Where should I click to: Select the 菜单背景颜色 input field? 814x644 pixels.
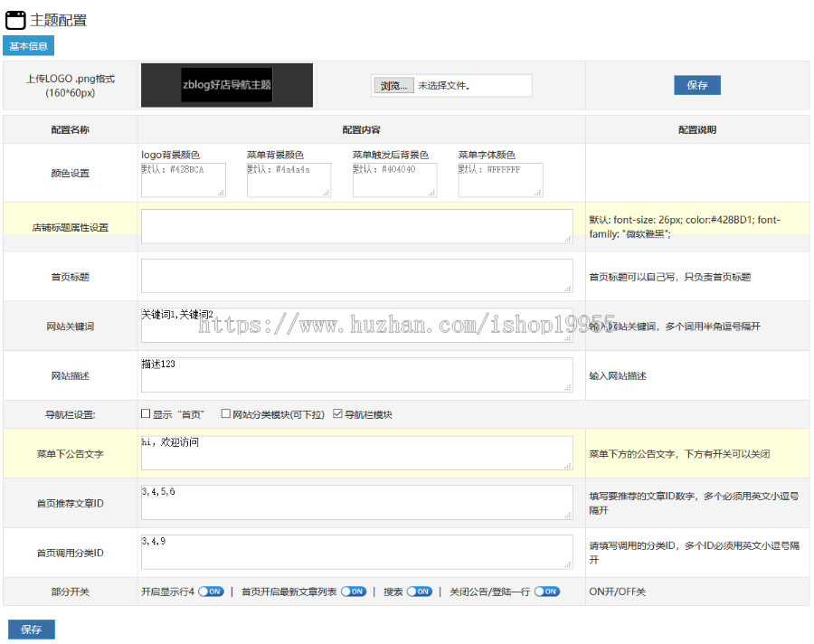[x=289, y=180]
